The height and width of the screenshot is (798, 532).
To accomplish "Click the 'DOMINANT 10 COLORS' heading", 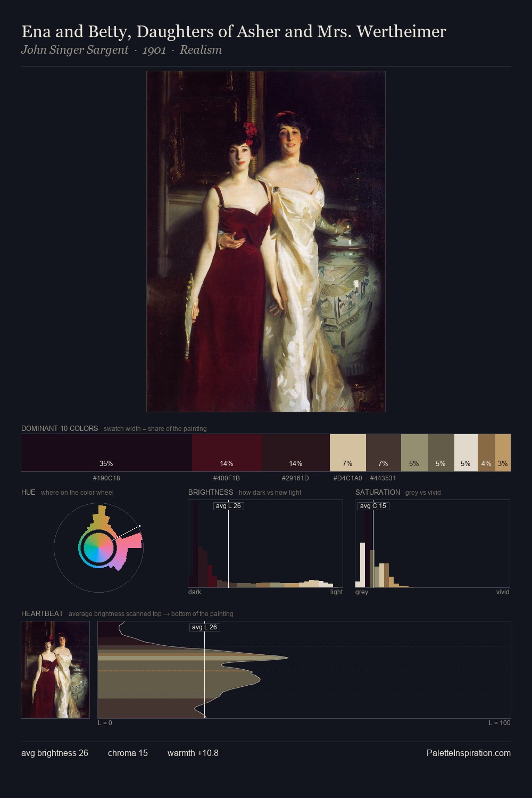I will point(60,428).
